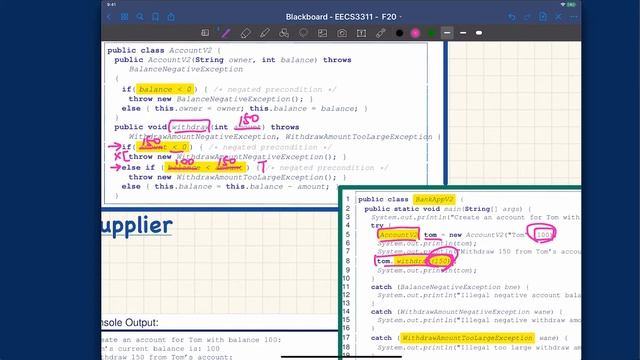Click line 11 'catch (BalanceNegativeException bne)'
This screenshot has width=640, height=360.
pyautogui.click(x=450, y=287)
